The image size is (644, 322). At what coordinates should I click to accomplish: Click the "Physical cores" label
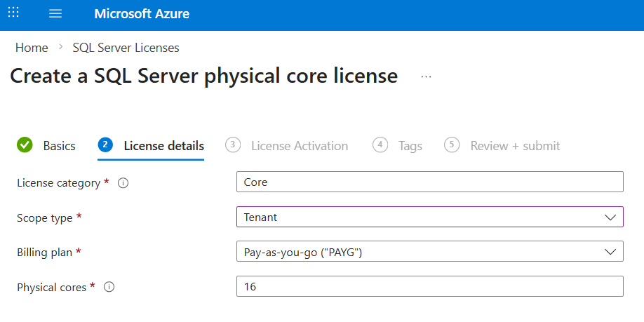tap(52, 287)
